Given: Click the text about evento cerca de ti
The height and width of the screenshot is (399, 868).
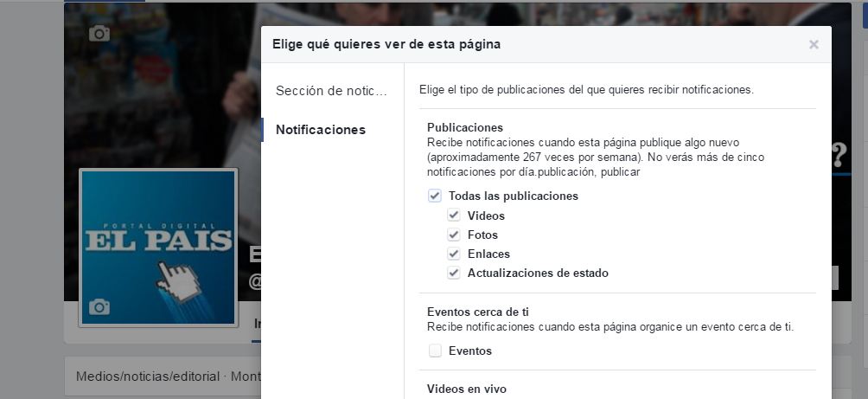Looking at the screenshot, I should coord(610,327).
